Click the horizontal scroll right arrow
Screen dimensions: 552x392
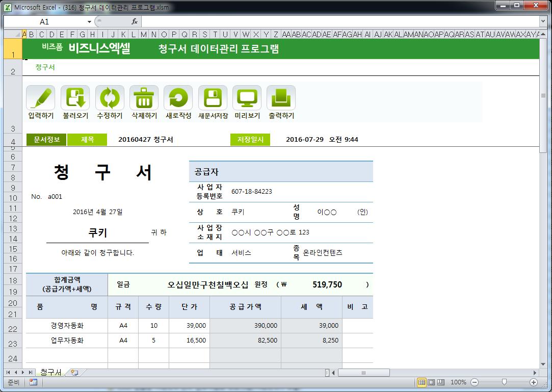(535, 372)
